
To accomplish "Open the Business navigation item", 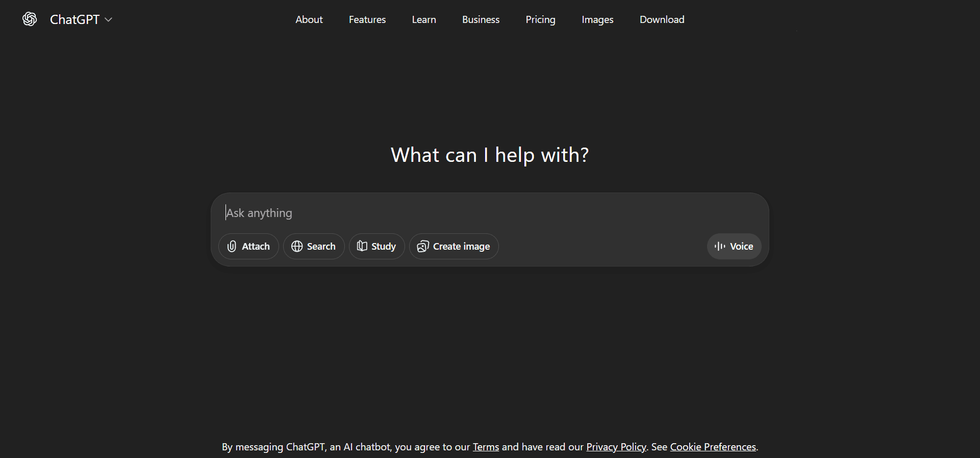I will [x=481, y=19].
